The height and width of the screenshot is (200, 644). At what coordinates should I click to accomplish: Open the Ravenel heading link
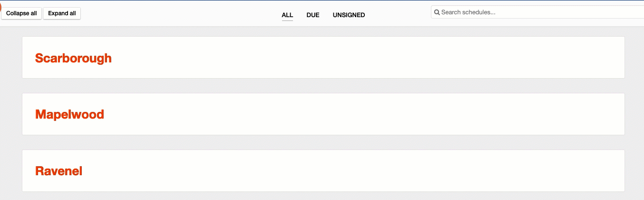point(59,171)
